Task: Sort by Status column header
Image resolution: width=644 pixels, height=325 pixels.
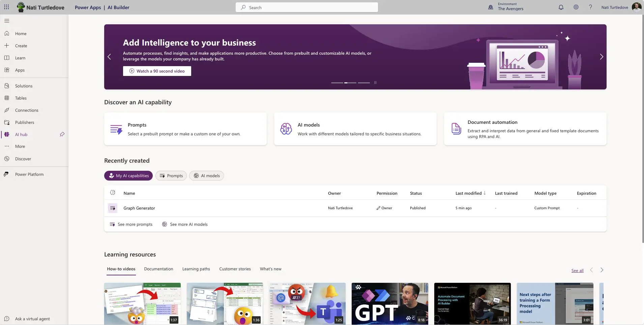Action: click(416, 193)
